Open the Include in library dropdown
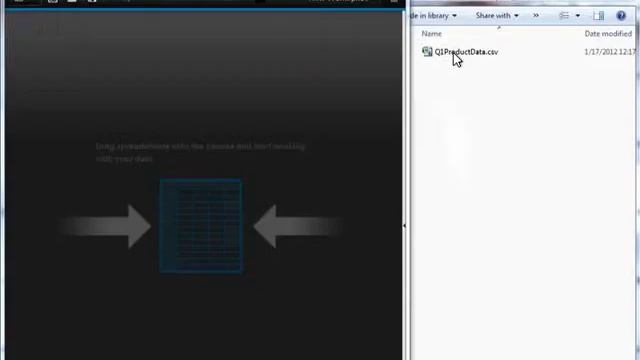Image resolution: width=640 pixels, height=360 pixels. pyautogui.click(x=433, y=16)
